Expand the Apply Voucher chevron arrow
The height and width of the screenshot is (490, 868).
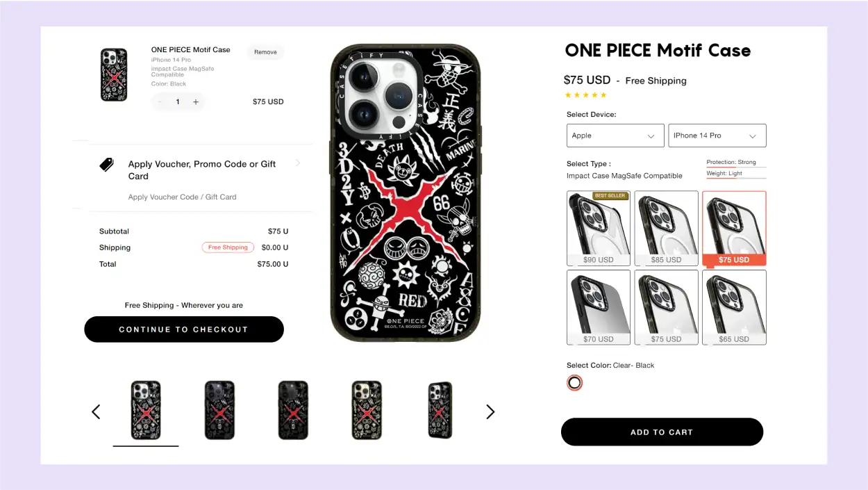tap(298, 163)
